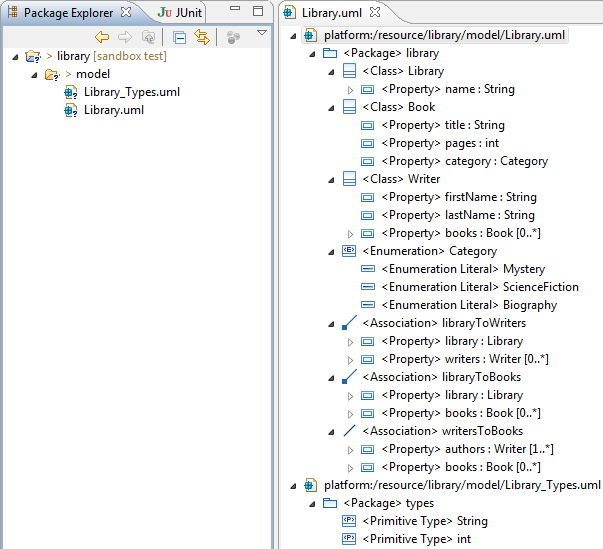Image resolution: width=603 pixels, height=549 pixels.
Task: Click the Class Library icon
Action: coord(348,72)
